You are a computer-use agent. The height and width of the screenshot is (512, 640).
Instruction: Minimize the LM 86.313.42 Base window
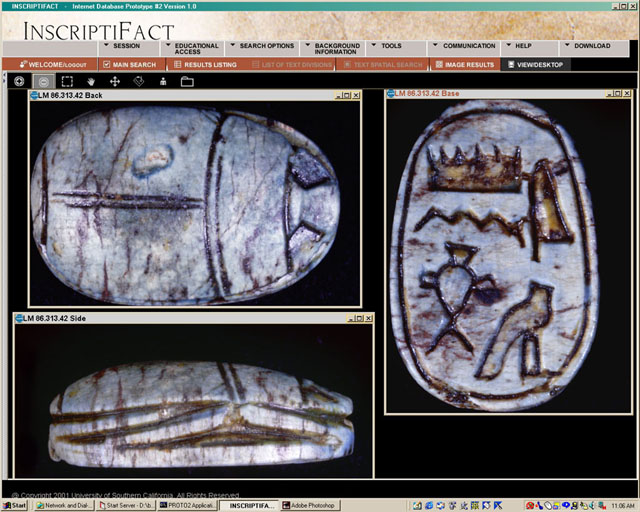[x=609, y=93]
